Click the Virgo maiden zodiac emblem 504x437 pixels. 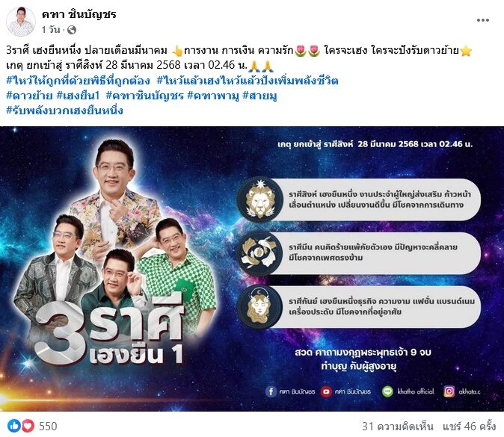click(x=259, y=307)
